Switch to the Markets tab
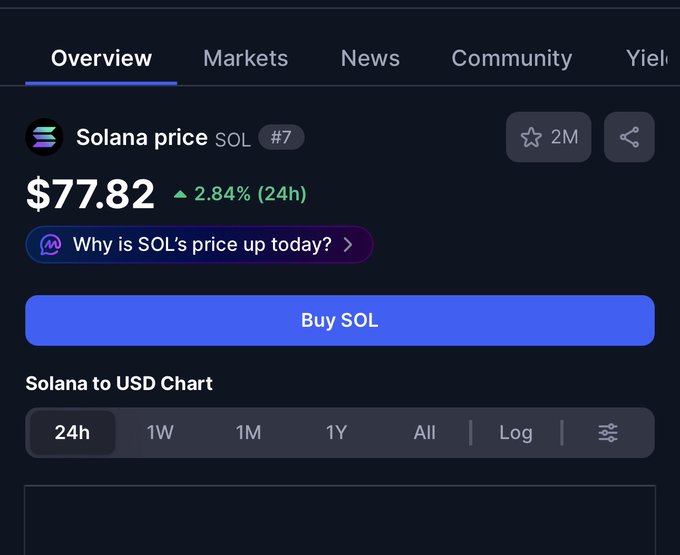This screenshot has height=555, width=680. point(245,58)
